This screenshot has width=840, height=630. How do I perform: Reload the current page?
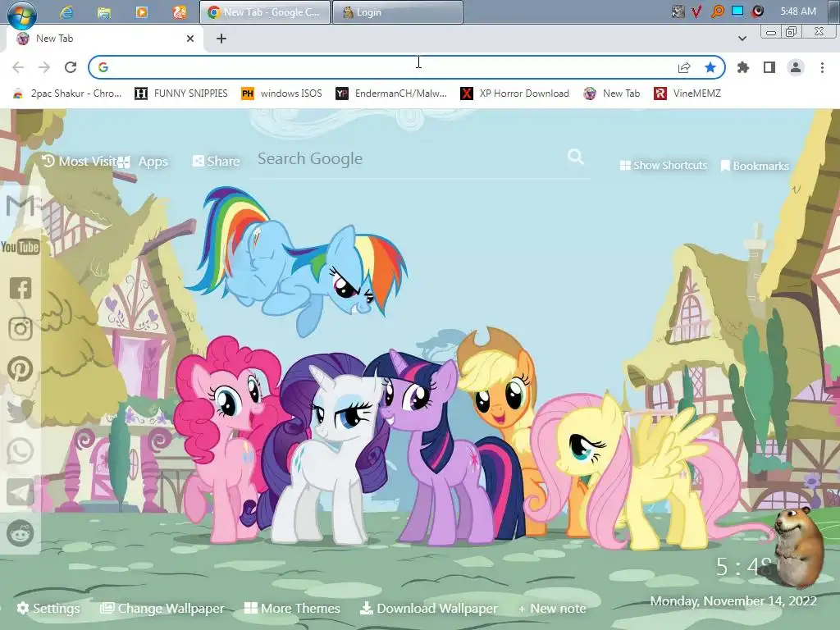point(71,67)
